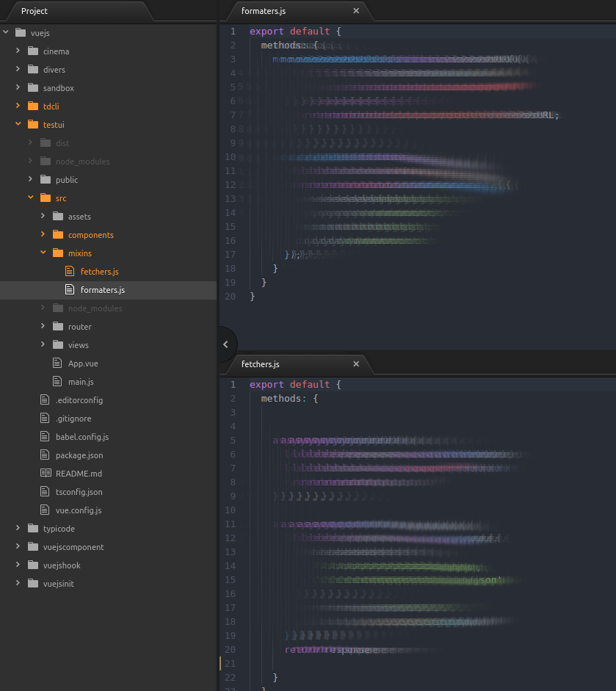Click the components folder icon
616x691 pixels.
(57, 235)
